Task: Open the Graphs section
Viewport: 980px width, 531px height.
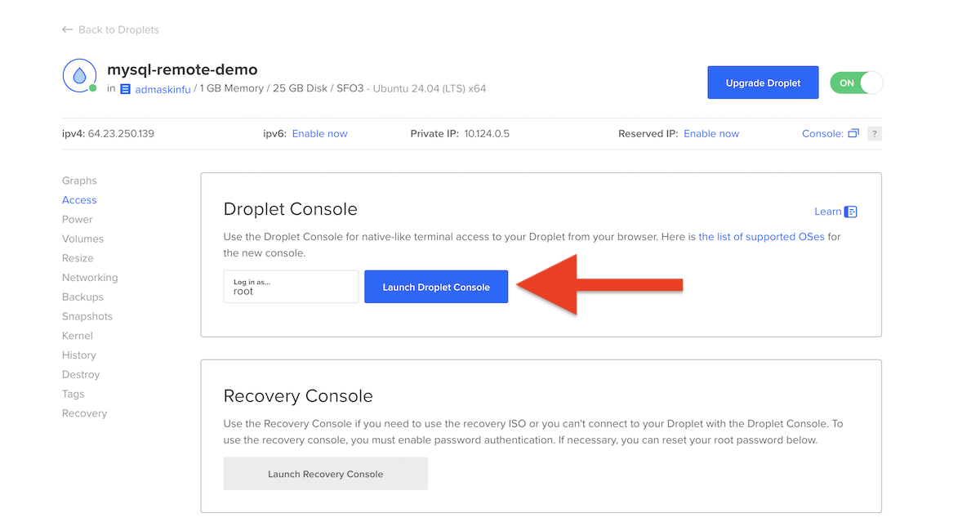Action: [x=79, y=181]
